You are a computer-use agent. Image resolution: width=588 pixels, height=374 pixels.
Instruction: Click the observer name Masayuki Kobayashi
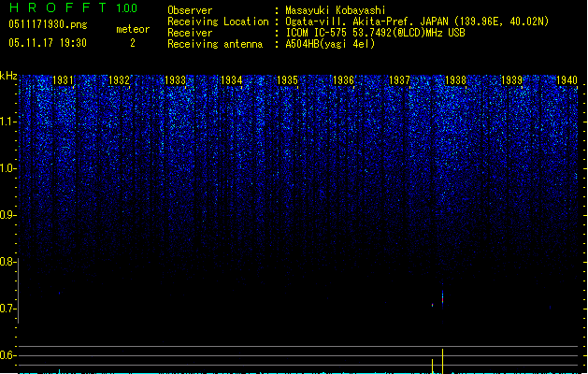click(336, 10)
